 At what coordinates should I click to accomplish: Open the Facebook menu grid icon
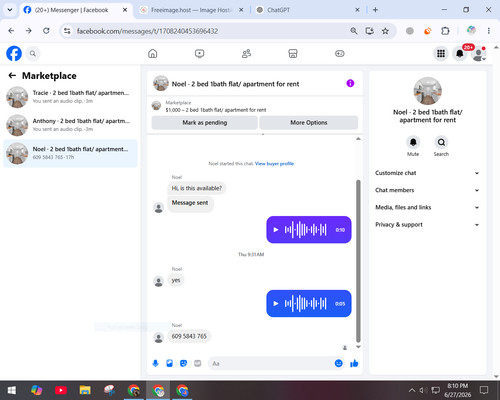(441, 53)
